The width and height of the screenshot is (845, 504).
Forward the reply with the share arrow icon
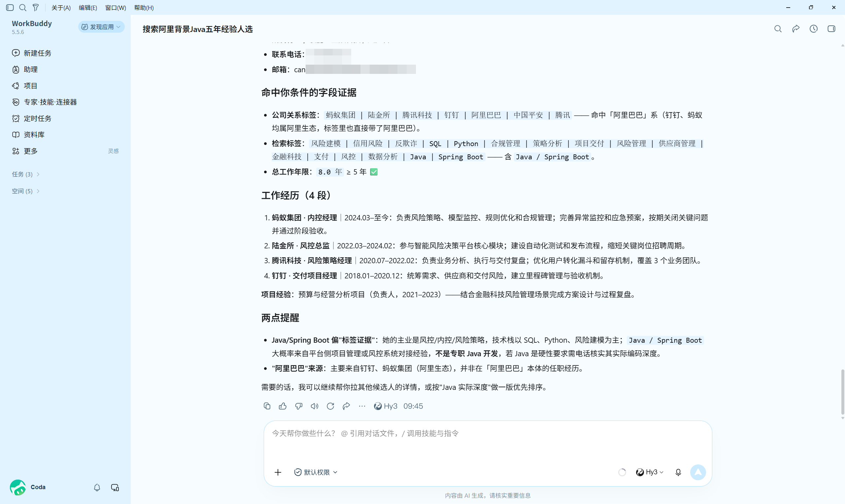pyautogui.click(x=346, y=406)
